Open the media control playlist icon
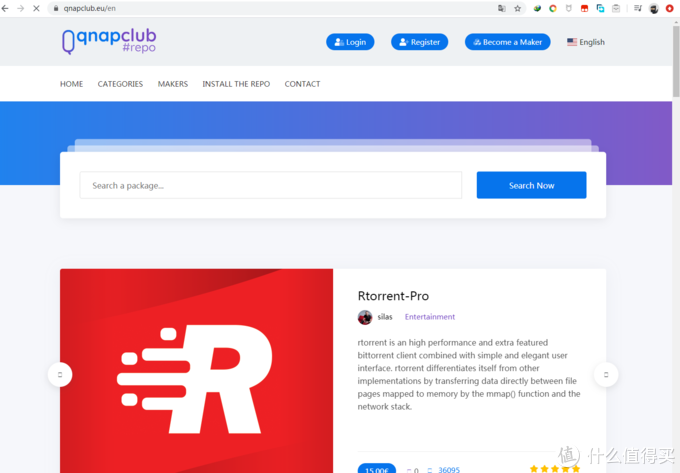 click(638, 8)
